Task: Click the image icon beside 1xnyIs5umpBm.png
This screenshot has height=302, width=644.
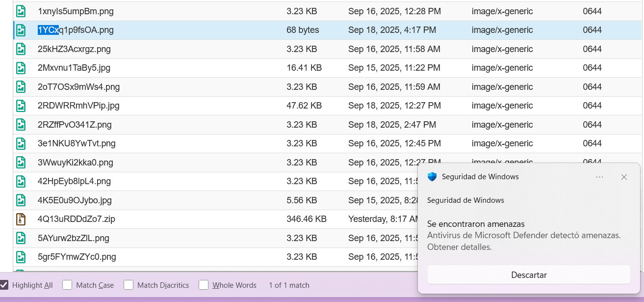Action: coord(21,11)
